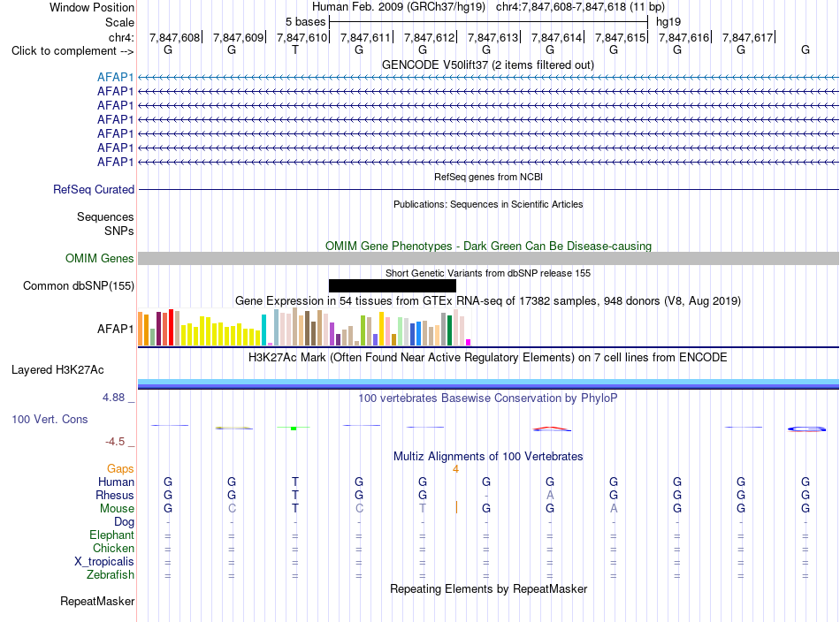The image size is (840, 622).
Task: Select the "Scale" label in the ruler
Action: [x=119, y=22]
